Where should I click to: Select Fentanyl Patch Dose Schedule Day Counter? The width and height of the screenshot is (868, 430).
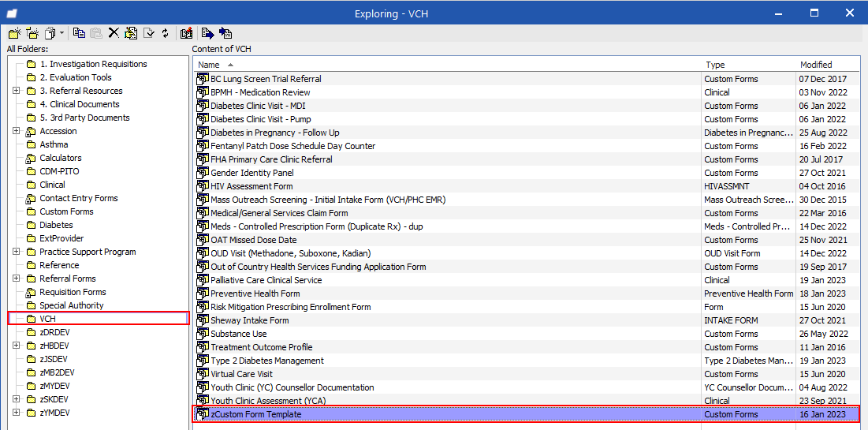point(292,146)
